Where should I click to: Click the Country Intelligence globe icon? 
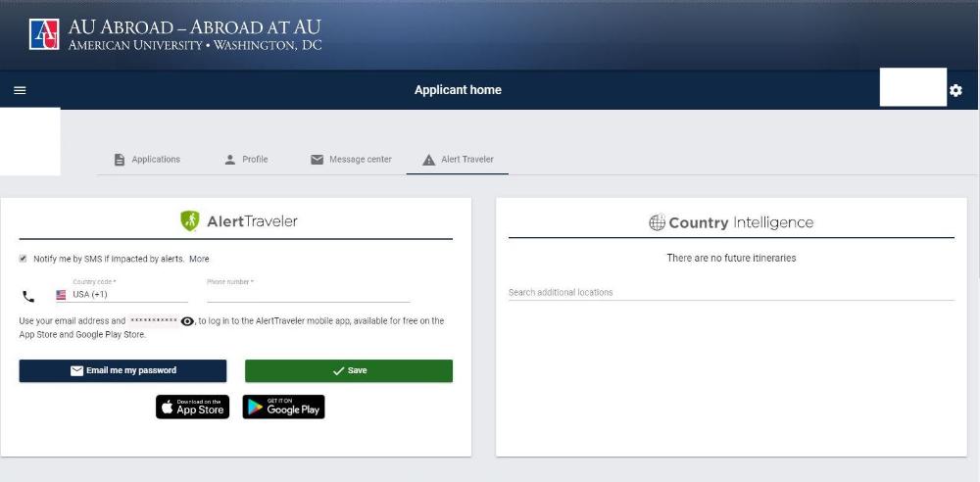tap(657, 222)
